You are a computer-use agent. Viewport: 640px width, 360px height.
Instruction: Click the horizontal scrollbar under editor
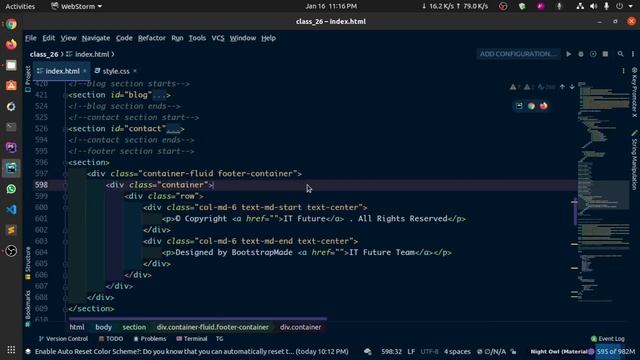click(x=198, y=318)
